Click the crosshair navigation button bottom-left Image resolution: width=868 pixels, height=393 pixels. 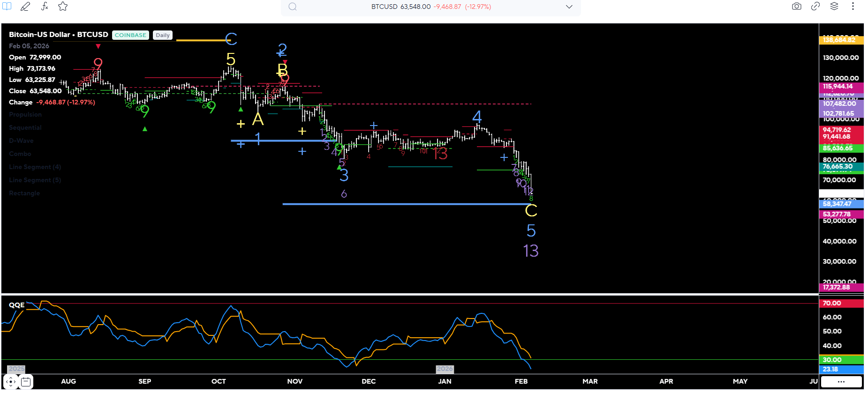click(11, 382)
